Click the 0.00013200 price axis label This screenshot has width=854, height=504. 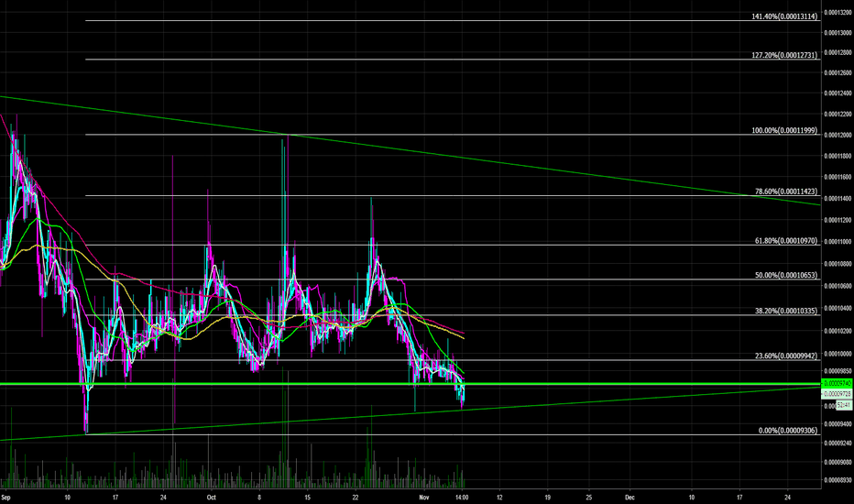point(838,12)
